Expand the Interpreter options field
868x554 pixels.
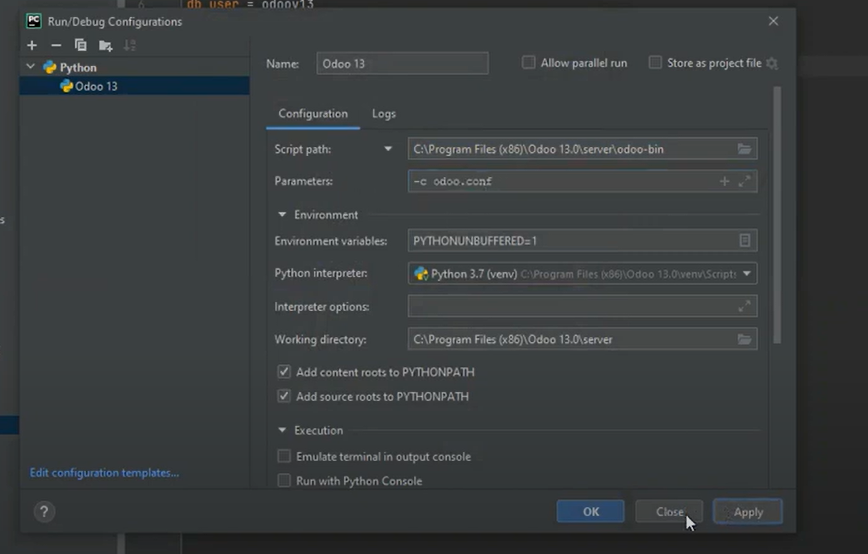(745, 306)
